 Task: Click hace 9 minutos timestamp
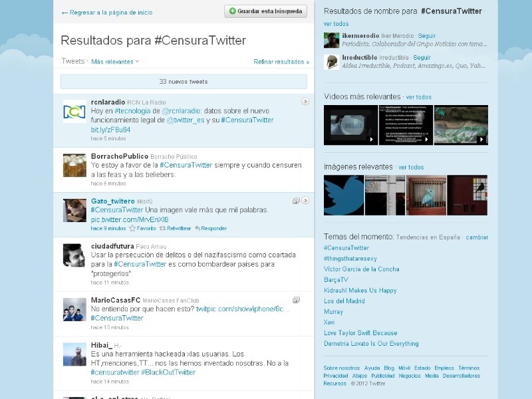[x=108, y=228]
